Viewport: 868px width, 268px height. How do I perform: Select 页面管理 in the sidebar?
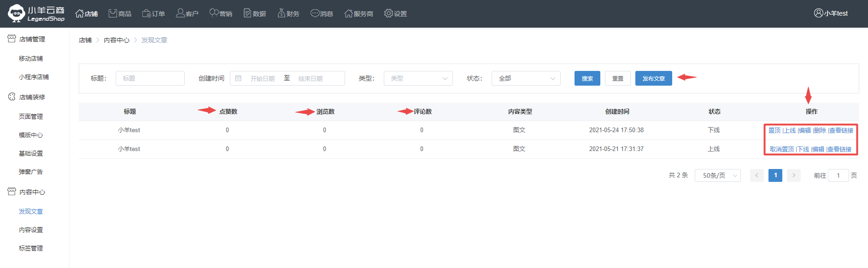coord(31,117)
